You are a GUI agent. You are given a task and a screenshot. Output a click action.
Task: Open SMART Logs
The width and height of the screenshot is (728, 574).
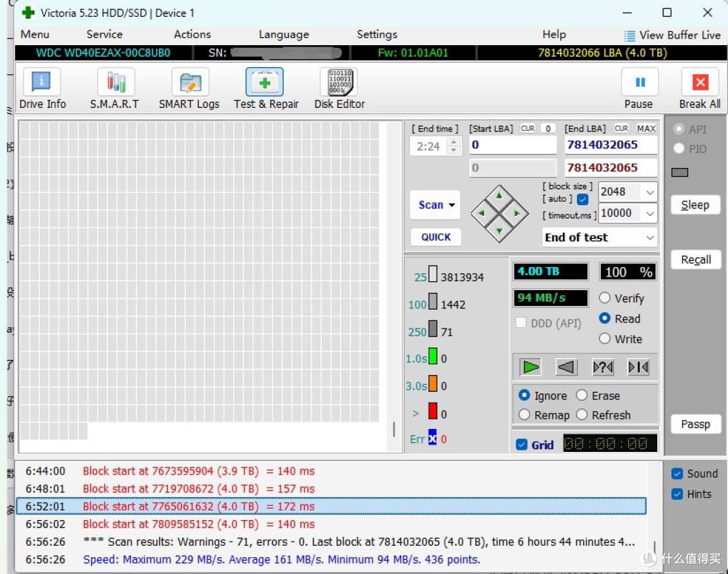189,88
